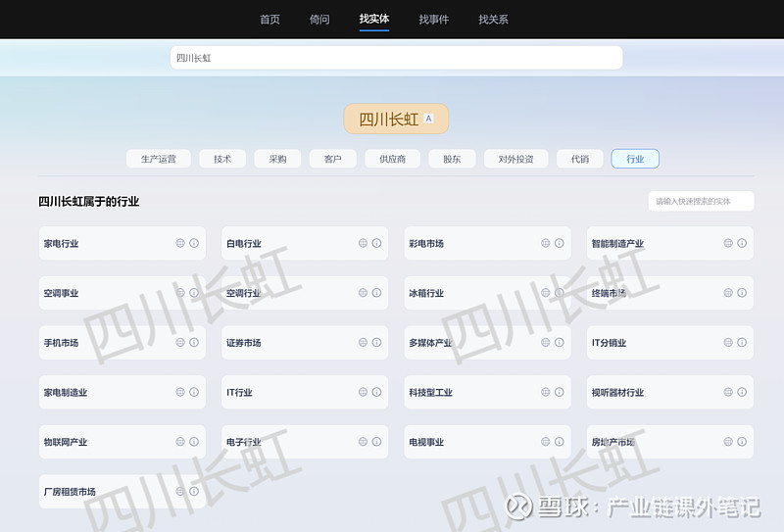Switch to the 供应商 category tab
784x532 pixels.
[x=393, y=159]
